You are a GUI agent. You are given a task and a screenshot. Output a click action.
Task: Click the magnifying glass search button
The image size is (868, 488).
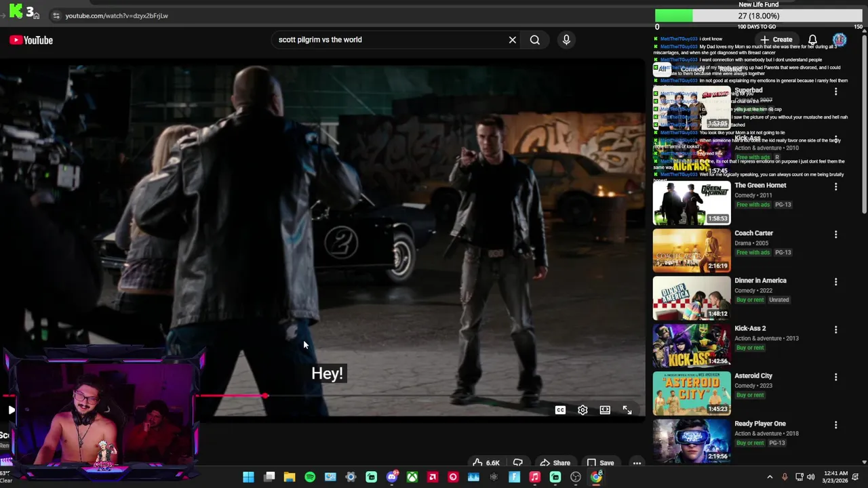(535, 40)
